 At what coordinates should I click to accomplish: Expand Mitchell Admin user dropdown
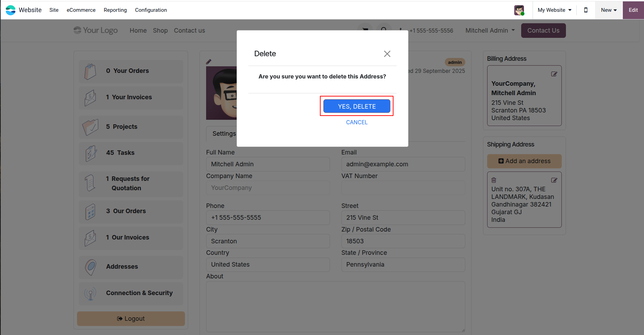point(490,31)
